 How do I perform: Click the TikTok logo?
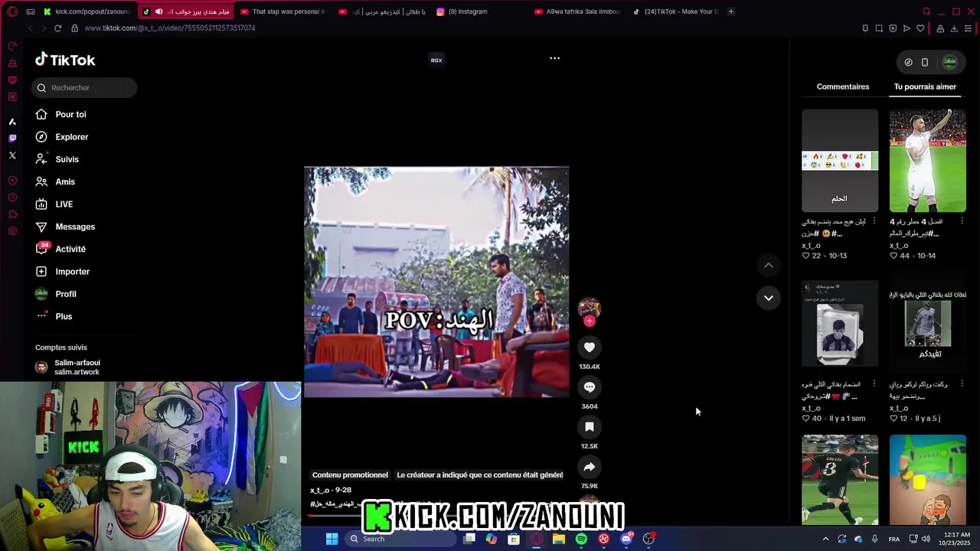tap(65, 60)
